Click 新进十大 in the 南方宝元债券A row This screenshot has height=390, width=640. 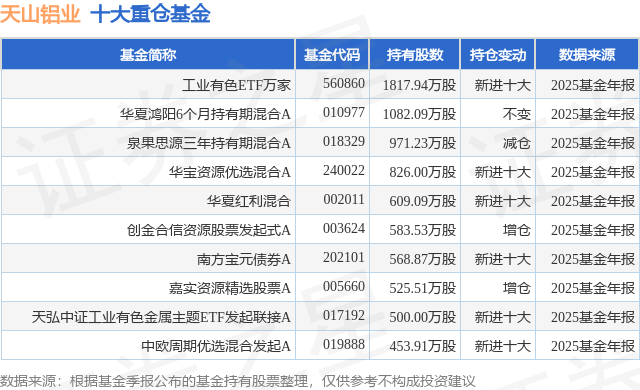tap(502, 259)
